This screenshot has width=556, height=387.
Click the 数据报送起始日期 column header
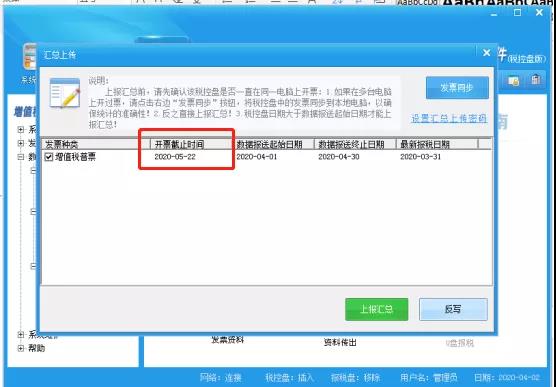pos(273,144)
